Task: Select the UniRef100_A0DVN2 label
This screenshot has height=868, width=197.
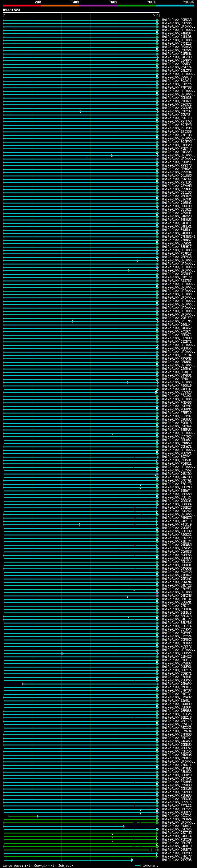Action: click(177, 406)
